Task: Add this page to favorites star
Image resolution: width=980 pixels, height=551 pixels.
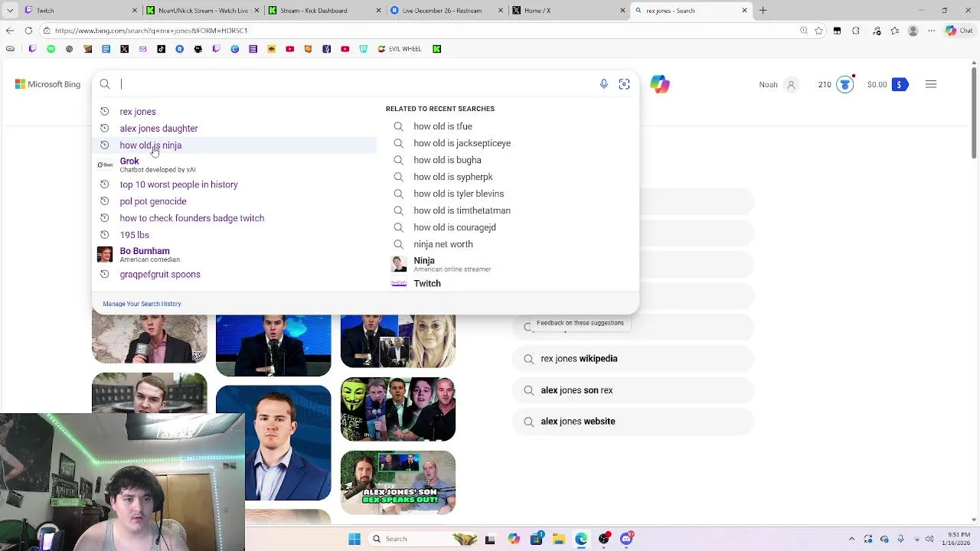Action: click(818, 31)
